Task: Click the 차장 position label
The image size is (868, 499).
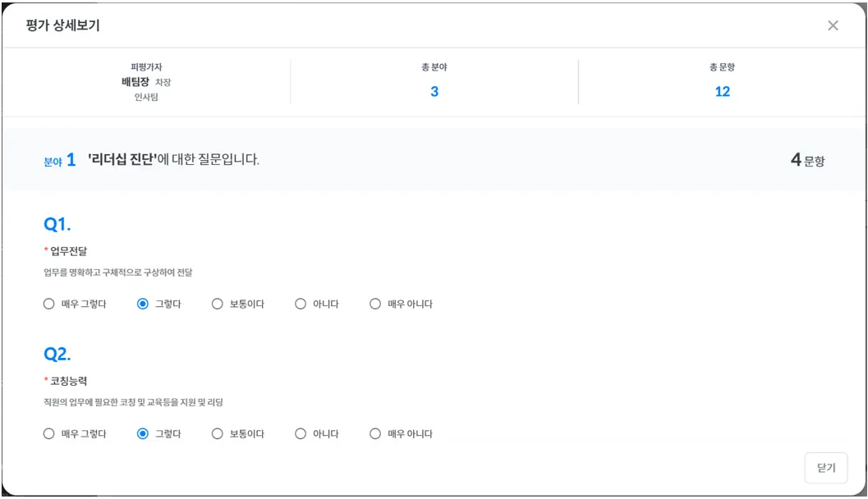Action: click(163, 82)
